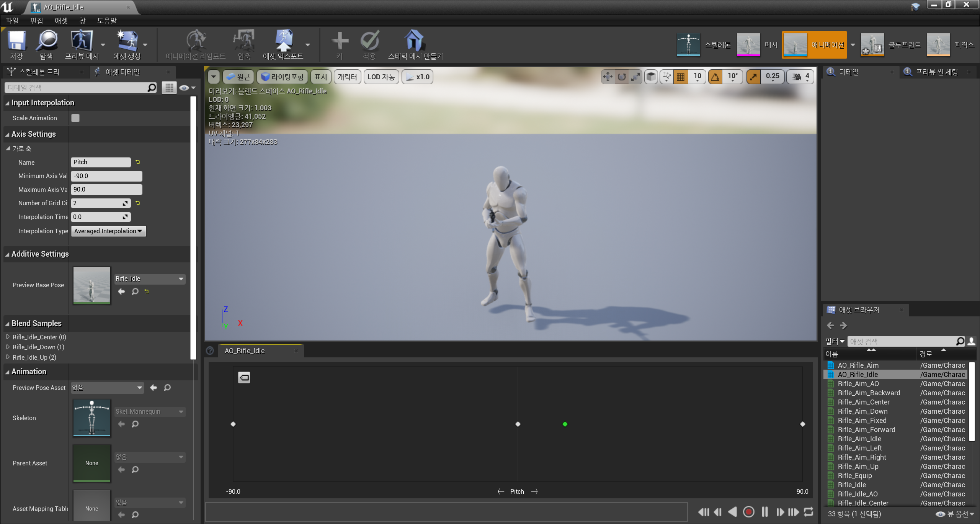980x524 pixels.
Task: Toggle scale snapping in viewport
Action: (x=753, y=77)
